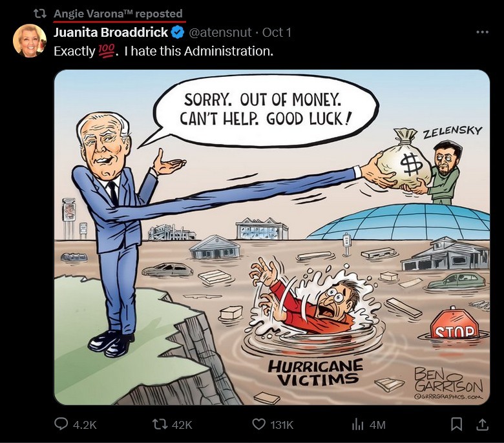Image resolution: width=504 pixels, height=443 pixels.
Task: Click the tweet text 'I hate this Administration'
Action: [x=198, y=51]
